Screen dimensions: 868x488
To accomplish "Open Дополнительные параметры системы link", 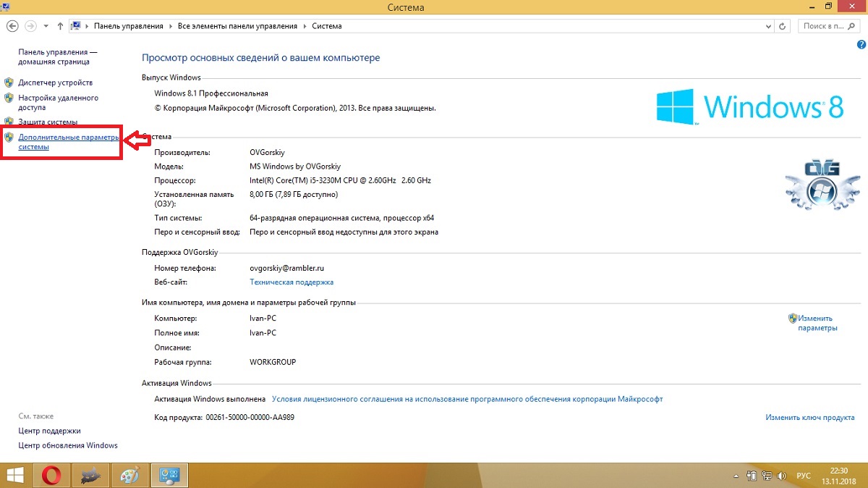I will click(x=68, y=141).
